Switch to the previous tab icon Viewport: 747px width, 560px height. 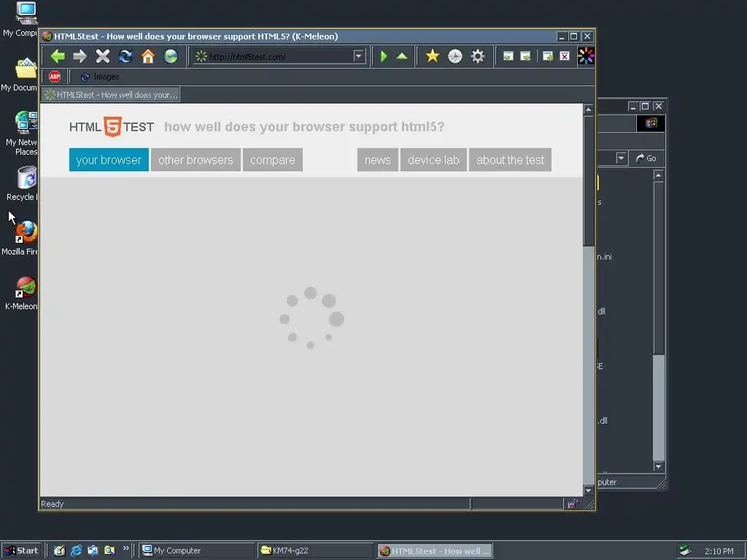(508, 56)
